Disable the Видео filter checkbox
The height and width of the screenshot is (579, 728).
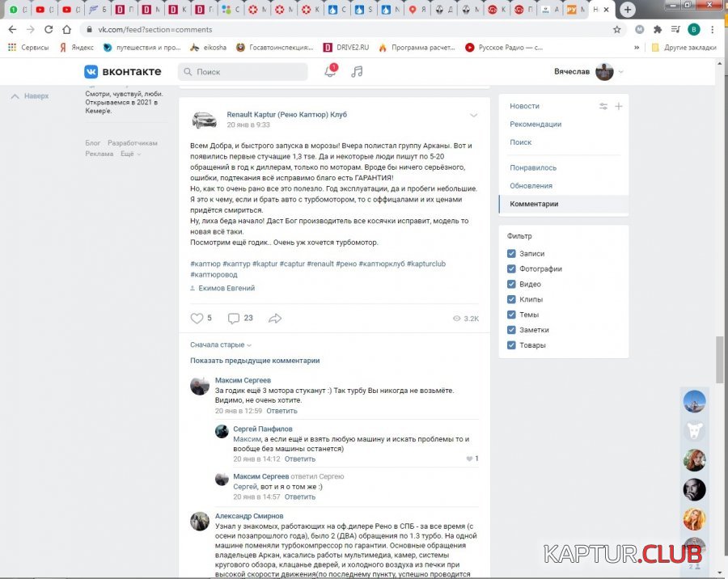point(511,285)
